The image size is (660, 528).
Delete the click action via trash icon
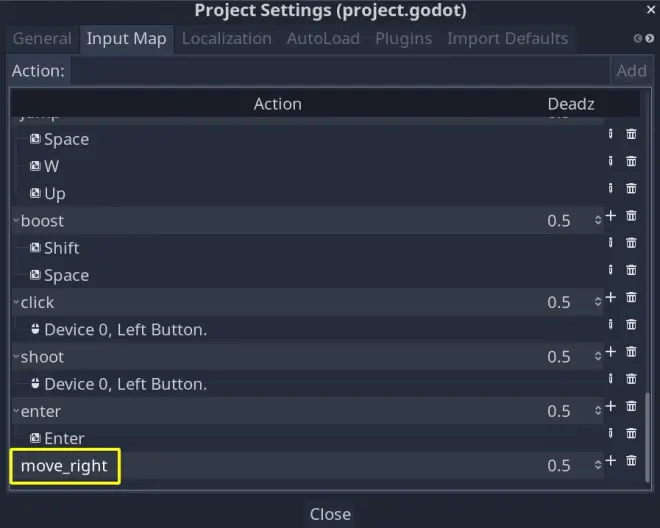click(631, 297)
